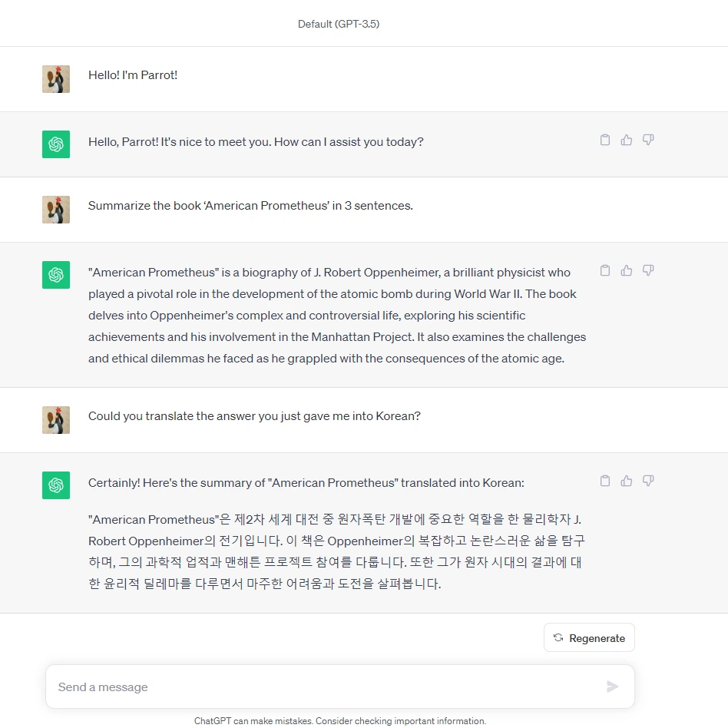The height and width of the screenshot is (728, 728).
Task: Click the Default (GPT-3.5) model label
Action: (x=339, y=24)
